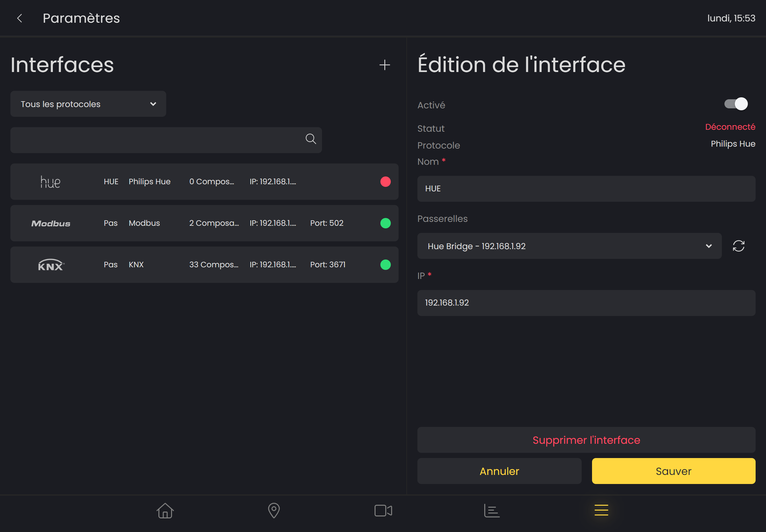Image resolution: width=766 pixels, height=532 pixels.
Task: Select the KNX interface row
Action: (x=204, y=265)
